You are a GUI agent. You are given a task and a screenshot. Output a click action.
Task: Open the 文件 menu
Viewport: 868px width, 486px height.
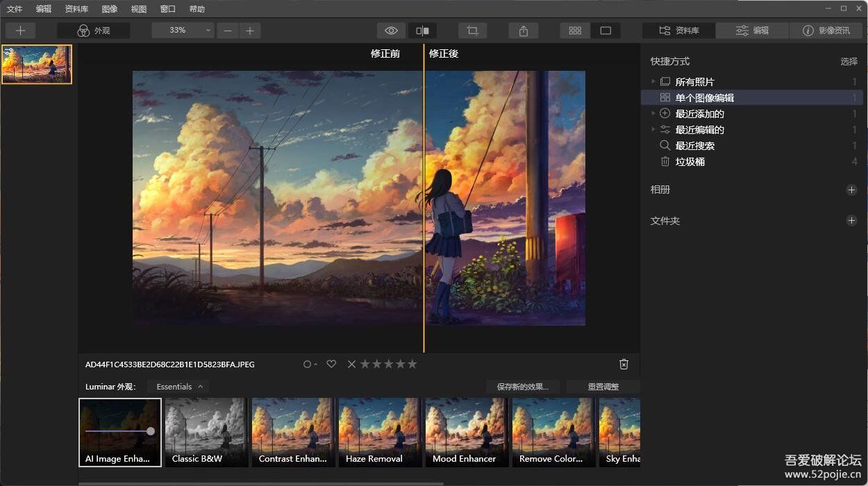pyautogui.click(x=15, y=9)
